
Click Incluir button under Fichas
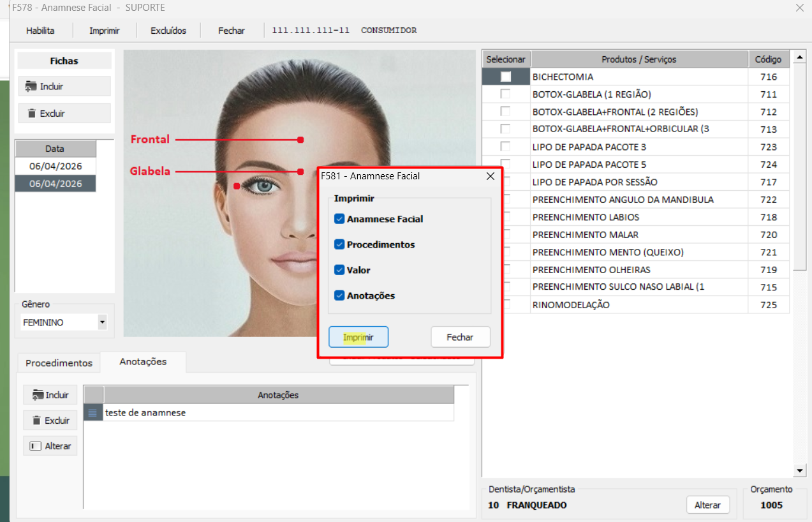click(64, 86)
